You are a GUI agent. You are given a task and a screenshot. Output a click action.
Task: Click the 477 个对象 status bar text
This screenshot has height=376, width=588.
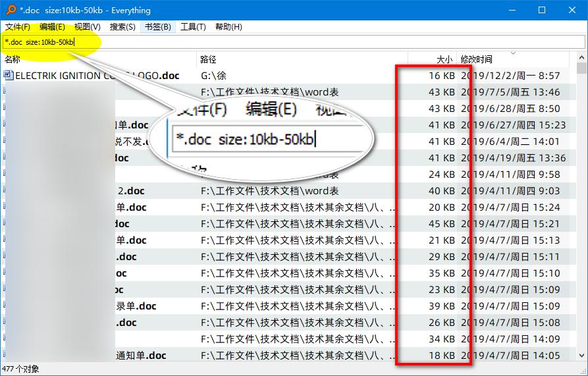coord(20,369)
